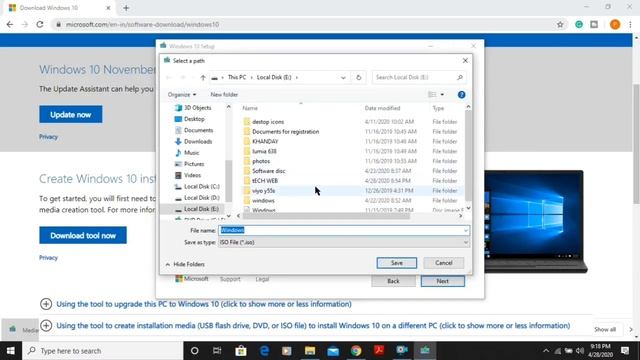Image resolution: width=640 pixels, height=360 pixels.
Task: Launch Microsoft Edge from taskbar
Action: coord(264,351)
